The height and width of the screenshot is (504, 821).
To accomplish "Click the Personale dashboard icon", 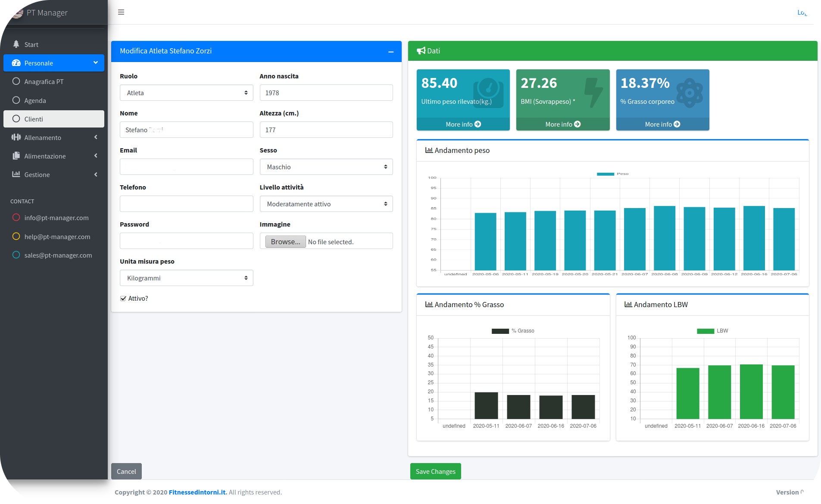I will (x=16, y=63).
